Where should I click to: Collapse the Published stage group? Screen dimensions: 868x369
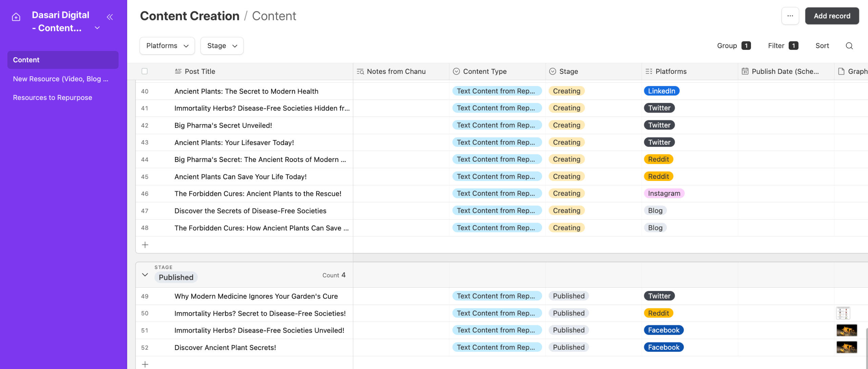pyautogui.click(x=145, y=275)
